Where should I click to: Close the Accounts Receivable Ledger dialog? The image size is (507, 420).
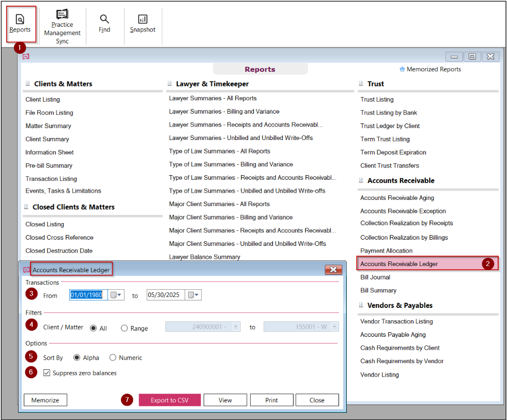pos(333,270)
